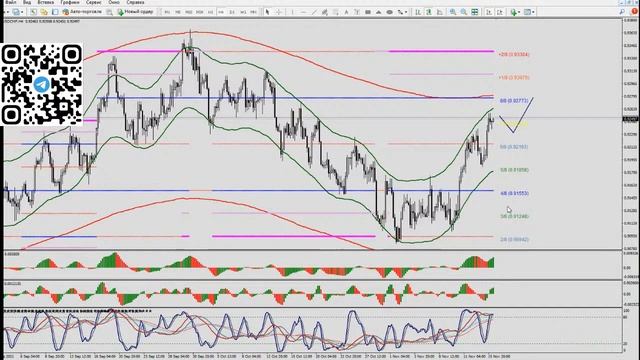The width and height of the screenshot is (640, 360).
Task: Toggle chart shift
Action: pos(500,12)
